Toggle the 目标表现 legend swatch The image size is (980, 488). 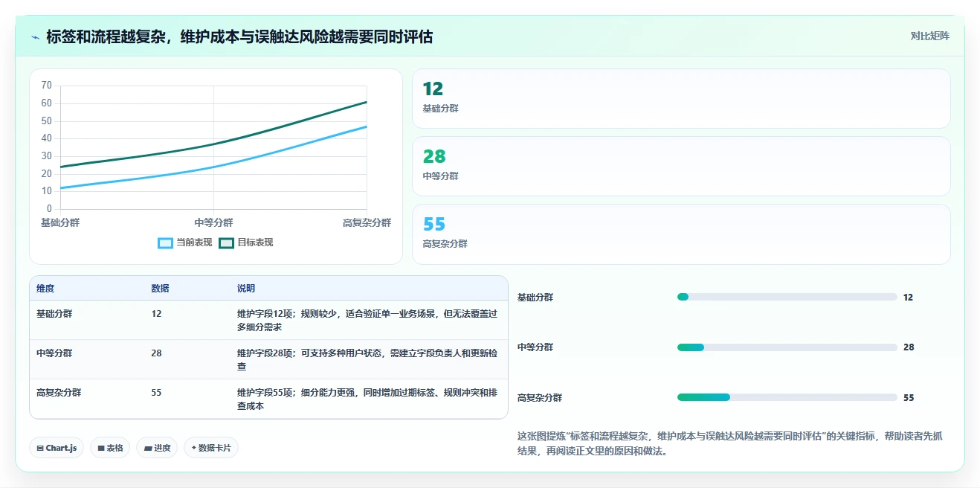coord(226,243)
